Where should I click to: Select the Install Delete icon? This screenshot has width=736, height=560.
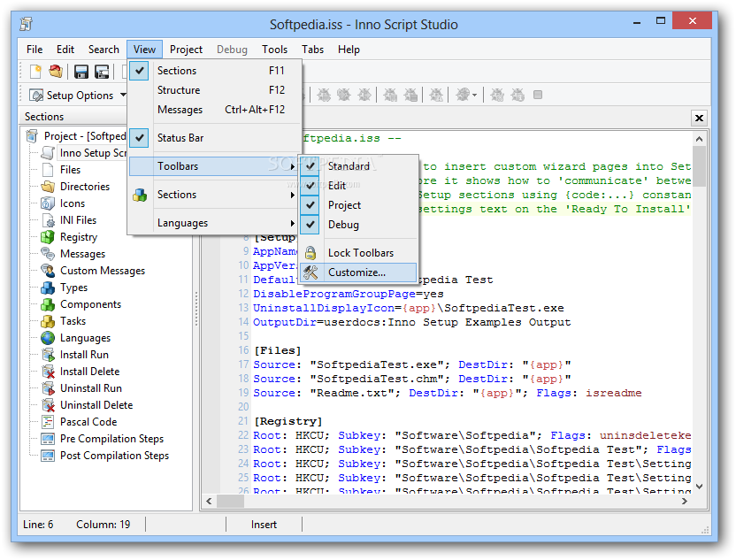pos(48,372)
